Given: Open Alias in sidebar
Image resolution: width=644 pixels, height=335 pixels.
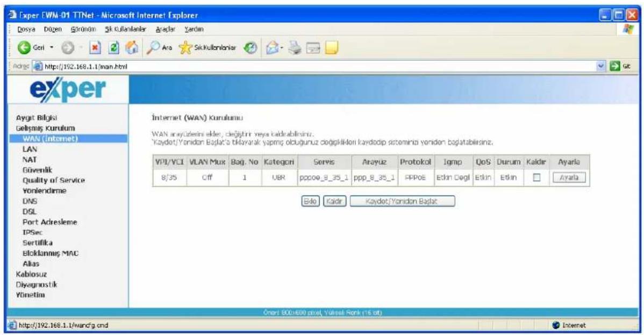Looking at the screenshot, I should [x=31, y=264].
